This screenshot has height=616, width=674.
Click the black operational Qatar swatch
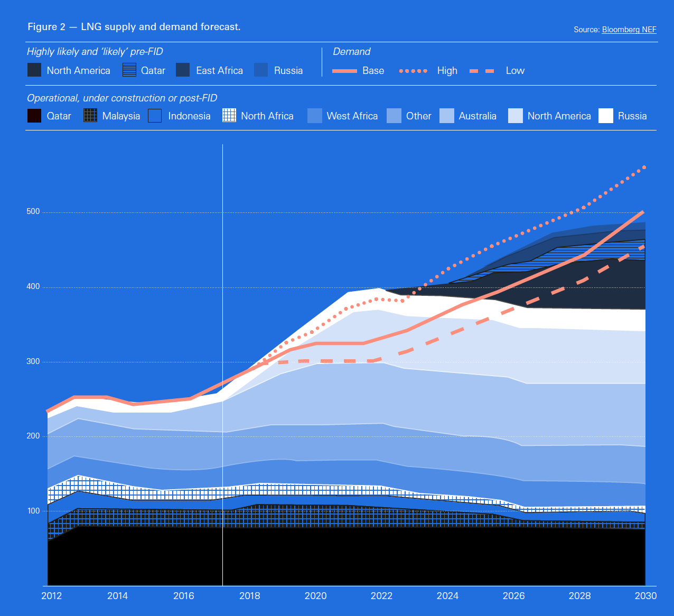point(34,116)
